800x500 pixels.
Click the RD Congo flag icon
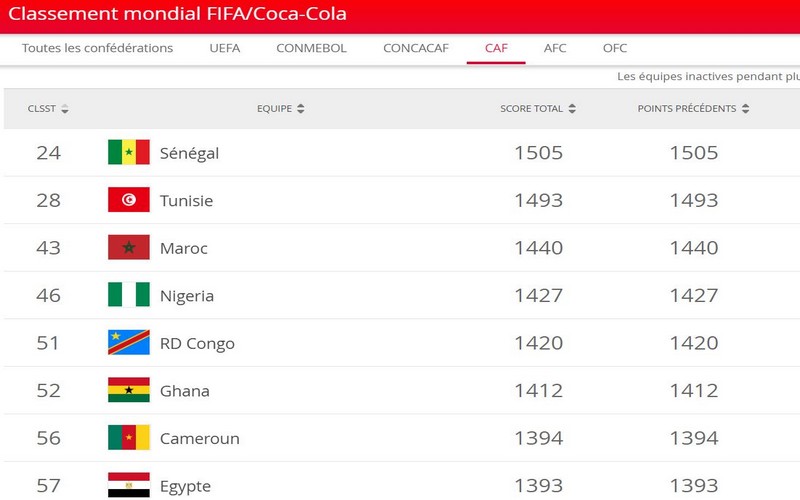tap(129, 343)
